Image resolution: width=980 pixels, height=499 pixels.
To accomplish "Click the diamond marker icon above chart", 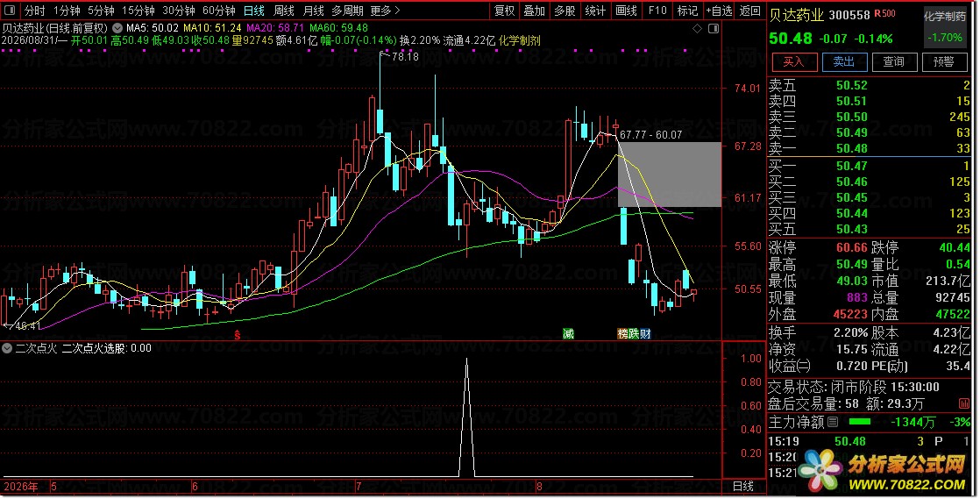I will (x=698, y=29).
